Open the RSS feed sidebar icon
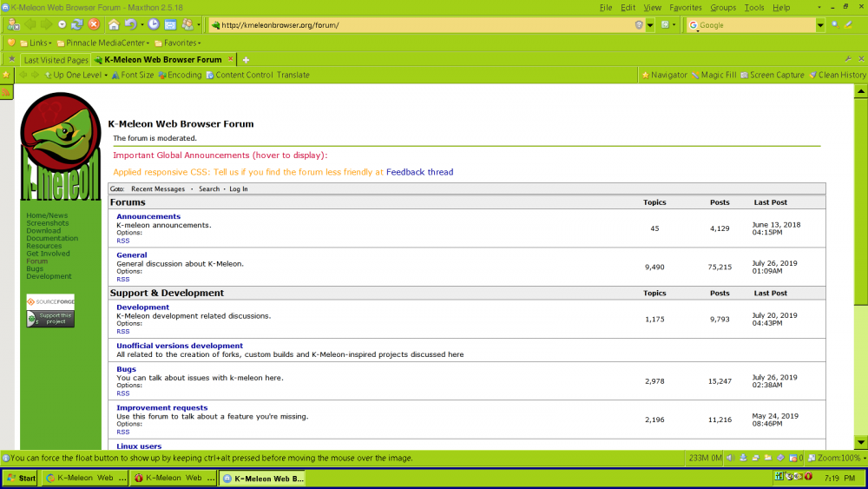Screen dimensions: 868x489 click(x=6, y=92)
